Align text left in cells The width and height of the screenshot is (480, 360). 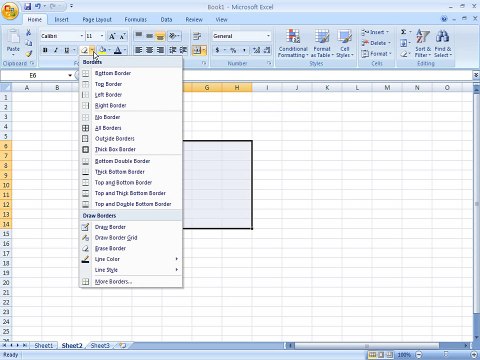click(x=139, y=50)
